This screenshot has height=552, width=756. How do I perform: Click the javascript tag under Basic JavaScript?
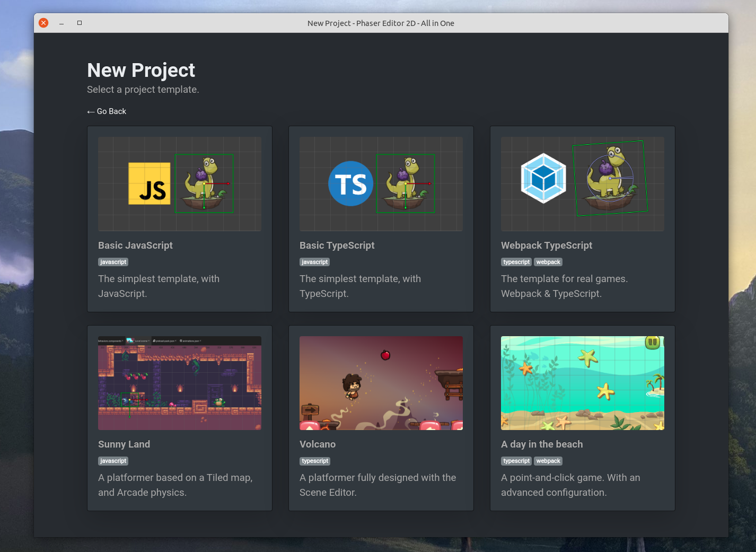(113, 262)
